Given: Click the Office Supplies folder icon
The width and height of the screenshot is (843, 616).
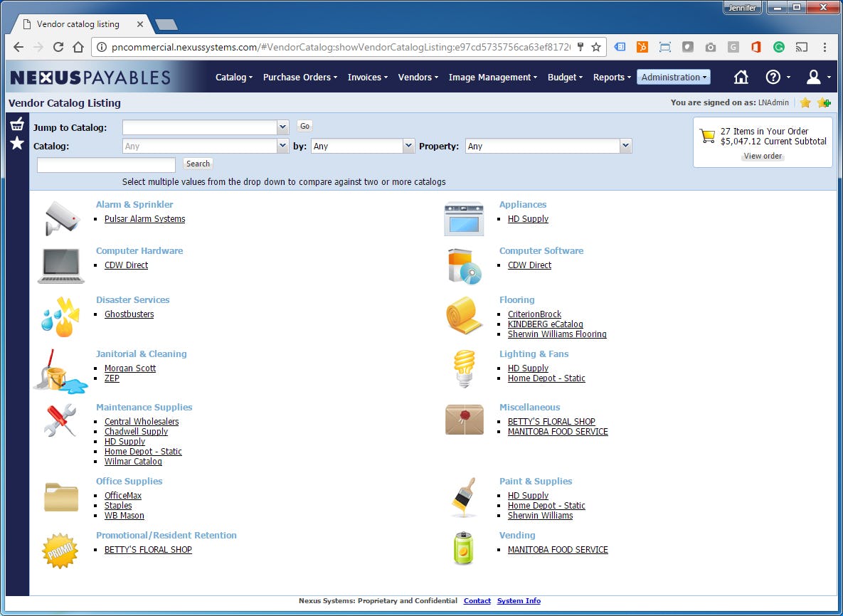Looking at the screenshot, I should 60,496.
